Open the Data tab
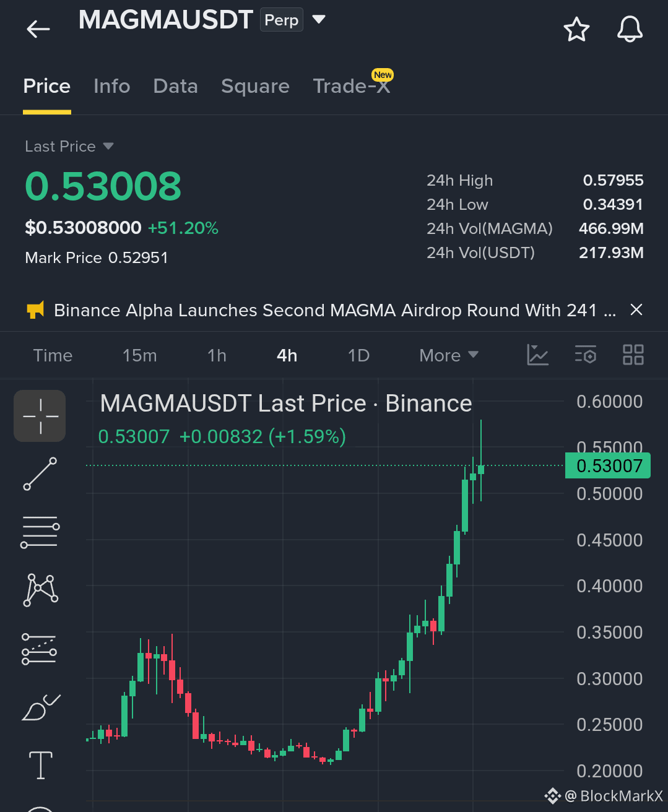 [x=175, y=86]
